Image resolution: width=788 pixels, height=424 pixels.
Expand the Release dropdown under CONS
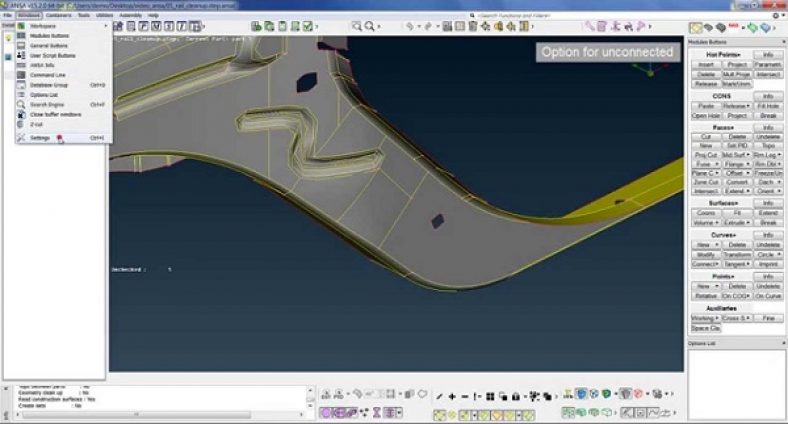[736, 105]
